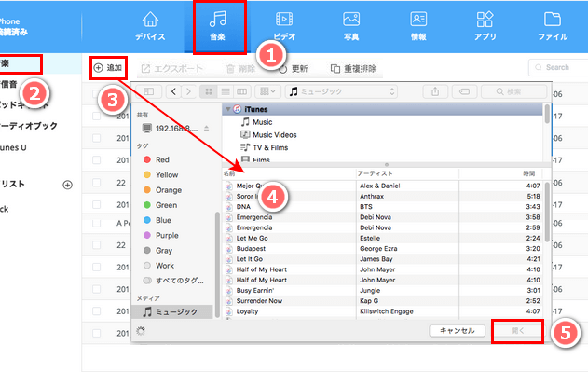
Task: Add a playlist with the plus icon
Action: click(x=67, y=185)
